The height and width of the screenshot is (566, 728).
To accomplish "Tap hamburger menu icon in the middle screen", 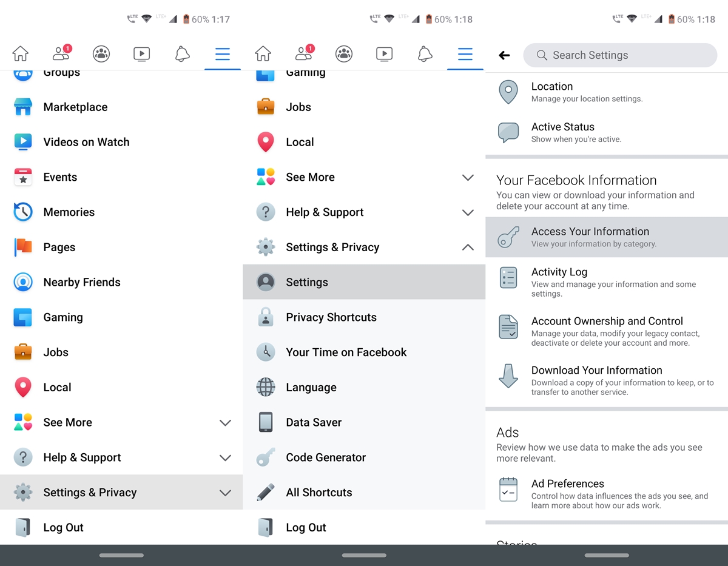I will click(465, 55).
